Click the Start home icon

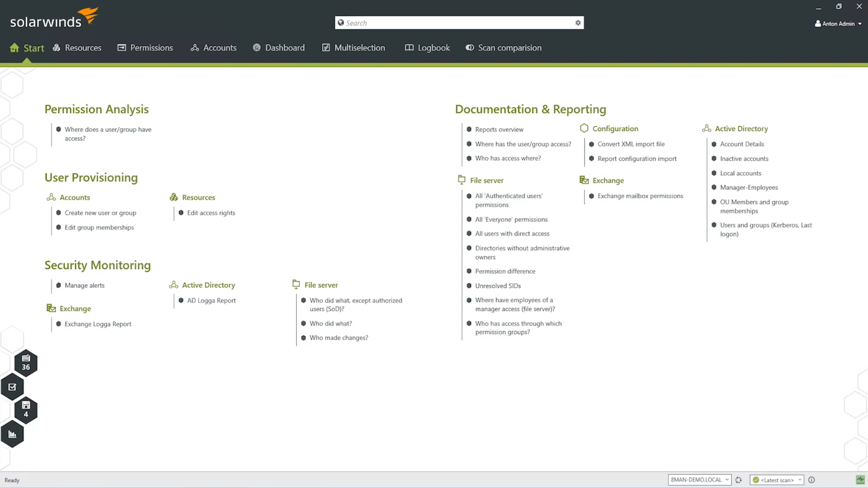[x=14, y=47]
